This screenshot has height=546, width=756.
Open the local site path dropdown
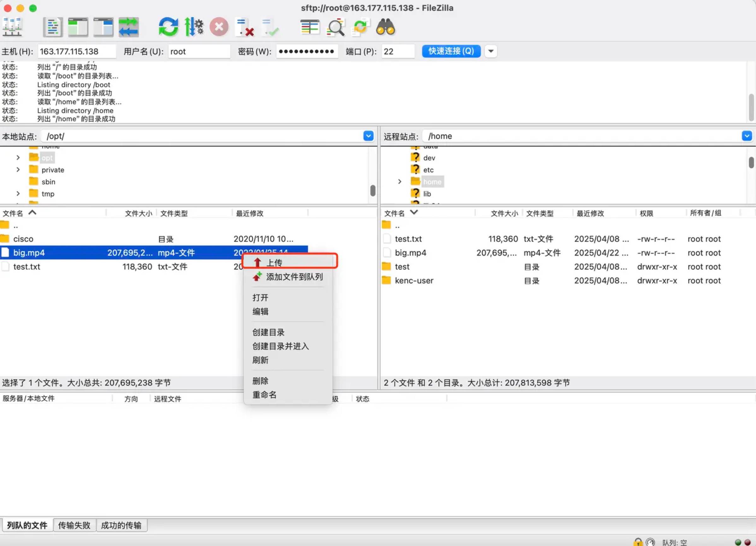[368, 136]
